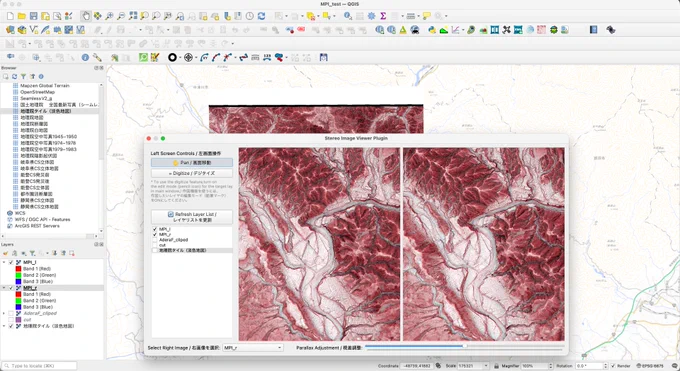The width and height of the screenshot is (680, 371).
Task: Save the project with the floppy disk icon
Action: point(33,16)
